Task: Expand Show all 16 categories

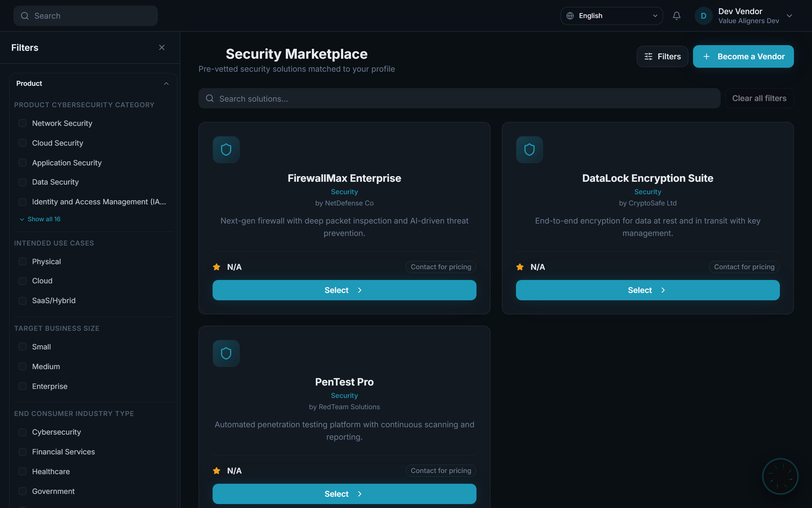Action: click(40, 219)
